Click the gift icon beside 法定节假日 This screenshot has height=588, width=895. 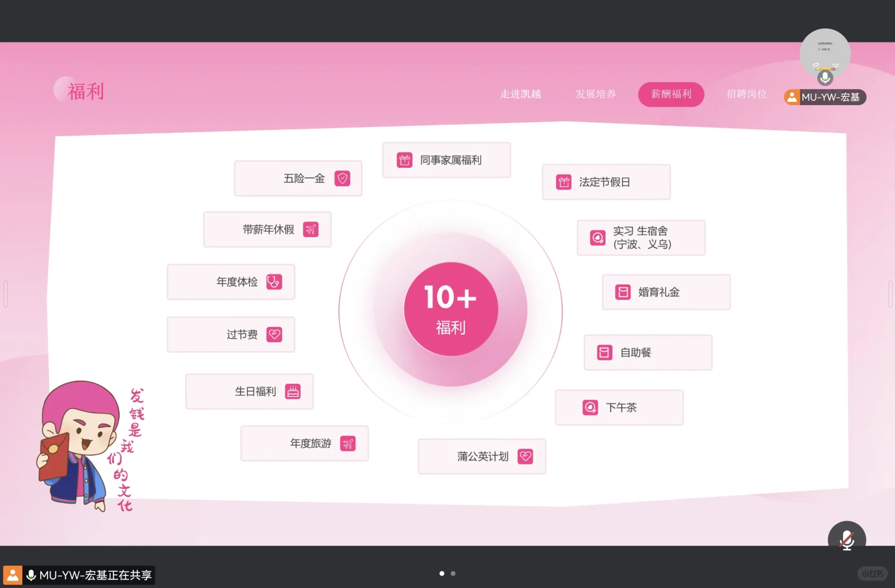(x=564, y=182)
